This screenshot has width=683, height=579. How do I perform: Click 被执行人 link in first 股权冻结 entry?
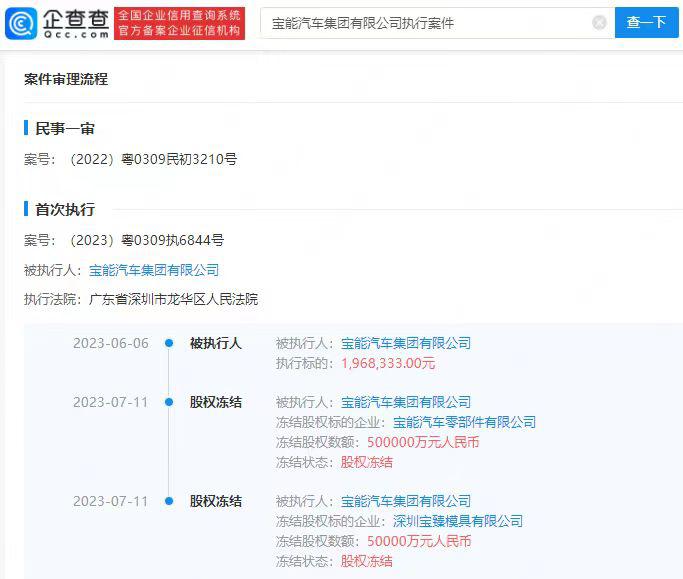click(406, 402)
